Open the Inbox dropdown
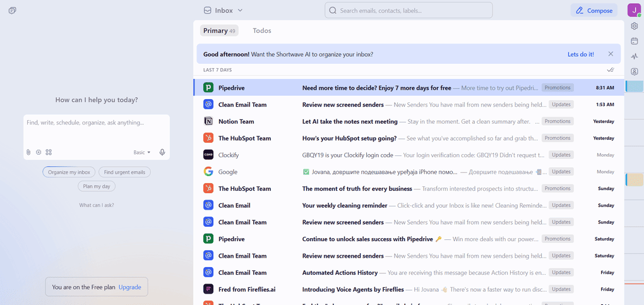Screen dimensions: 644x305 (224, 10)
